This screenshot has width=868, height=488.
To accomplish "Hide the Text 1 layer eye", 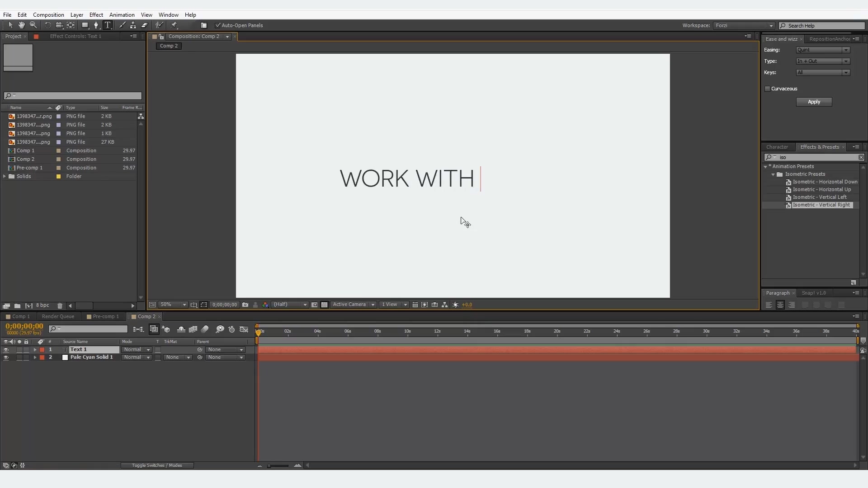I will [6, 350].
